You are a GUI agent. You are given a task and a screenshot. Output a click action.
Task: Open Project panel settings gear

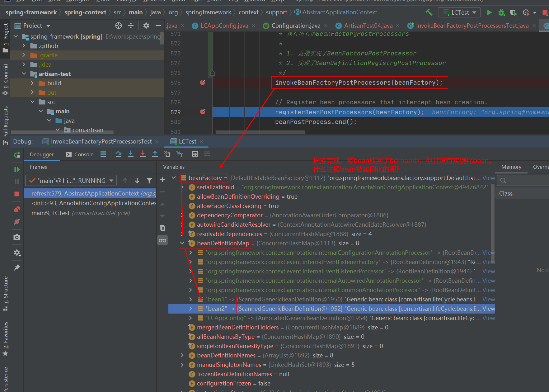point(146,26)
